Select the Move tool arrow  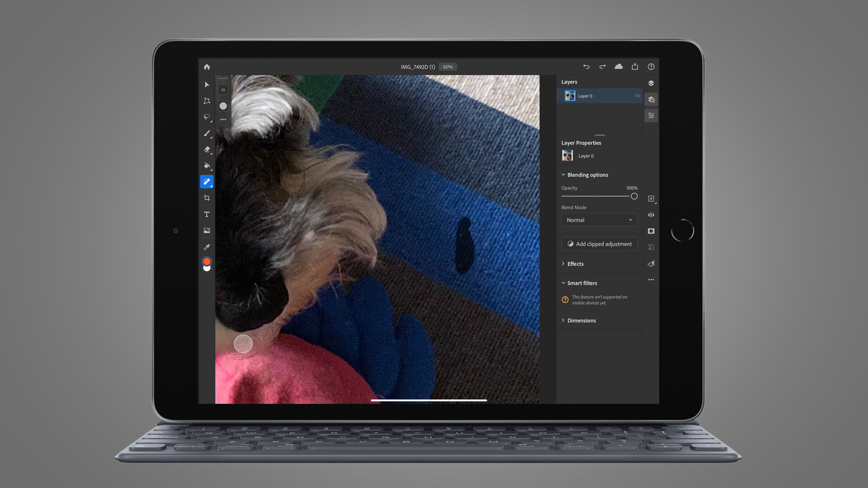coord(207,85)
